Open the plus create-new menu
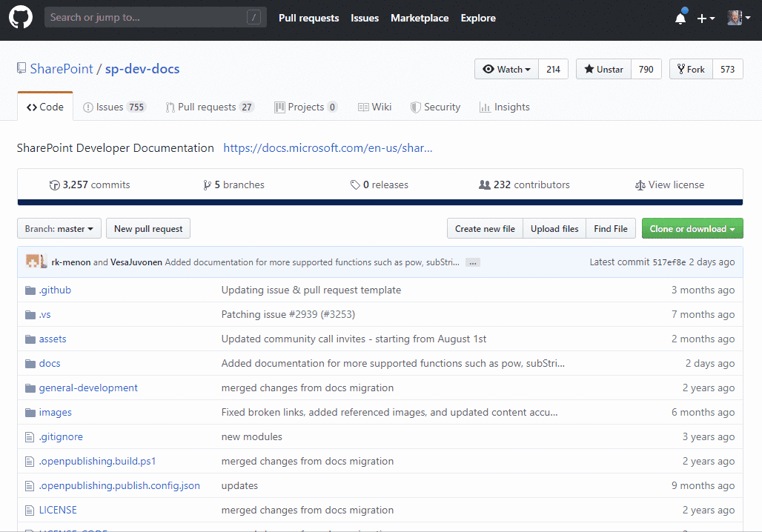Image resolution: width=762 pixels, height=532 pixels. 706,18
